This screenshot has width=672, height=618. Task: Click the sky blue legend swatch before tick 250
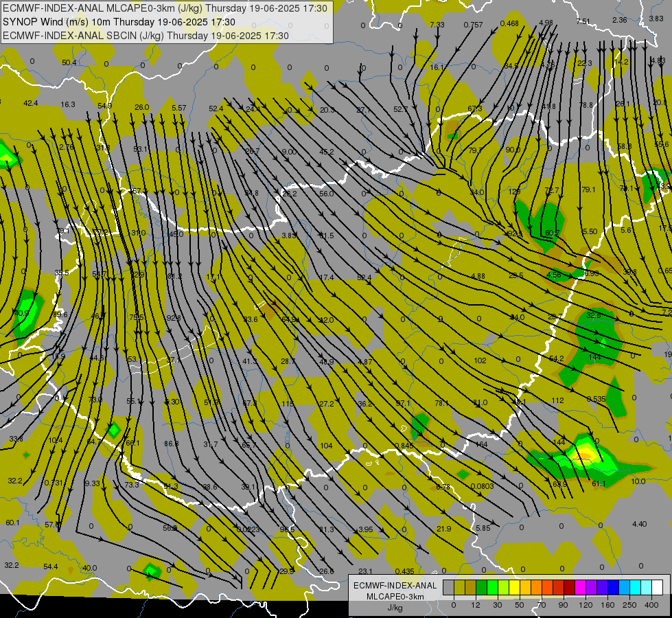625,587
